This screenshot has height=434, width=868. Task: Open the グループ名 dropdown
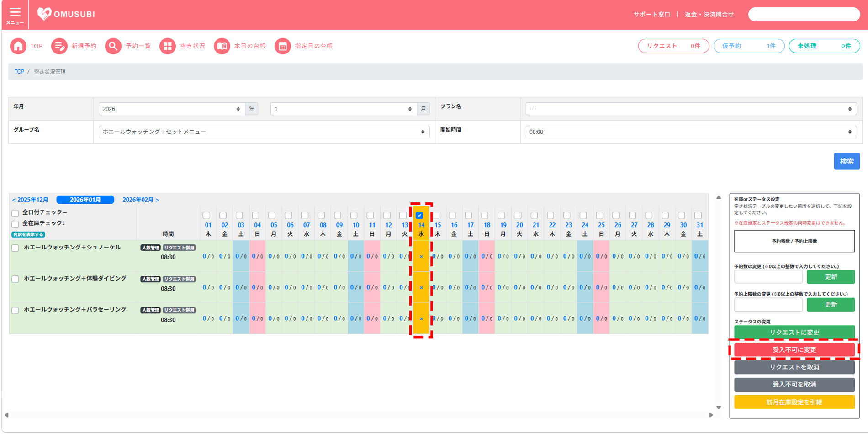point(264,132)
